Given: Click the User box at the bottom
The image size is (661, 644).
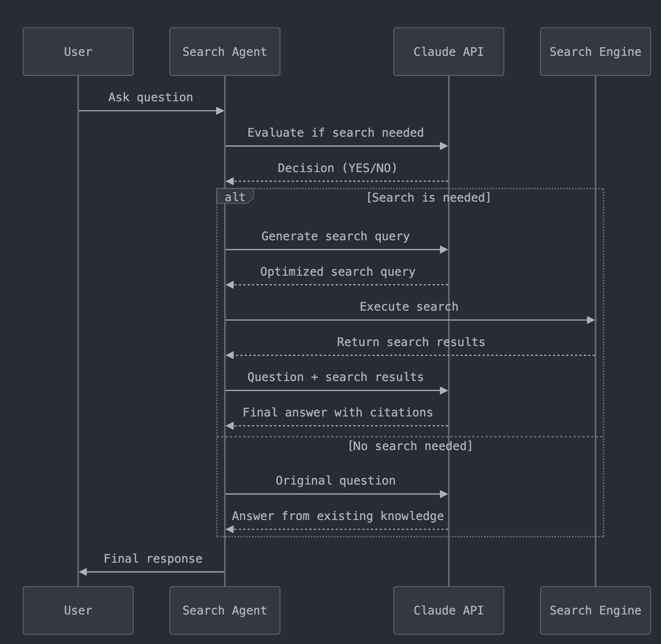Looking at the screenshot, I should (x=78, y=610).
